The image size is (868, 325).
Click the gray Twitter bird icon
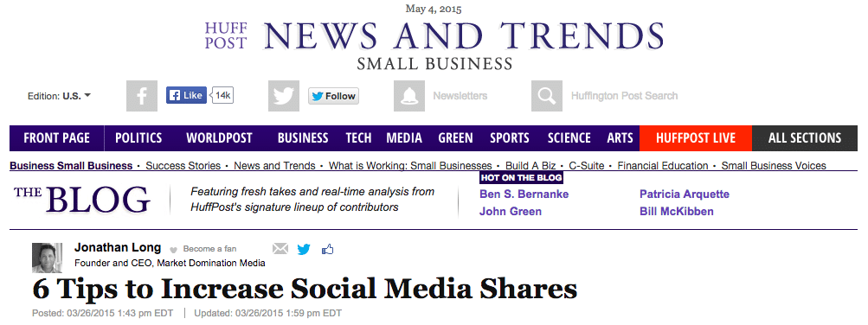click(284, 96)
